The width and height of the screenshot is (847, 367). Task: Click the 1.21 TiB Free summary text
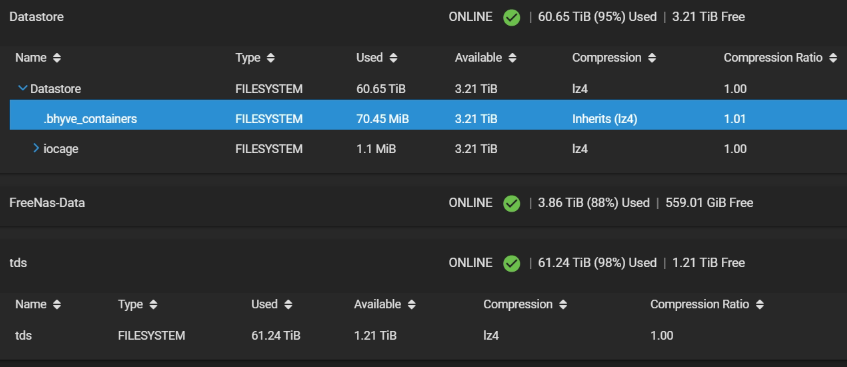pyautogui.click(x=708, y=263)
